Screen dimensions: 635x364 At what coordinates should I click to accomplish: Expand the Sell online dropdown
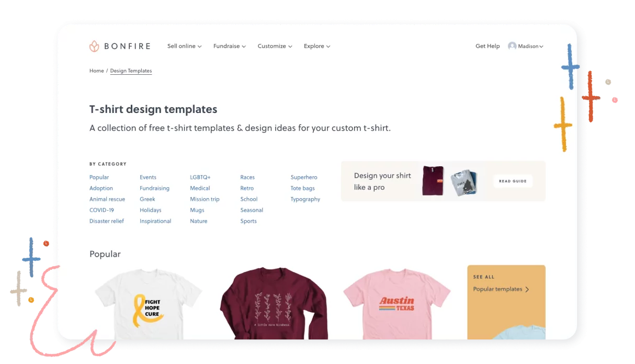[185, 46]
